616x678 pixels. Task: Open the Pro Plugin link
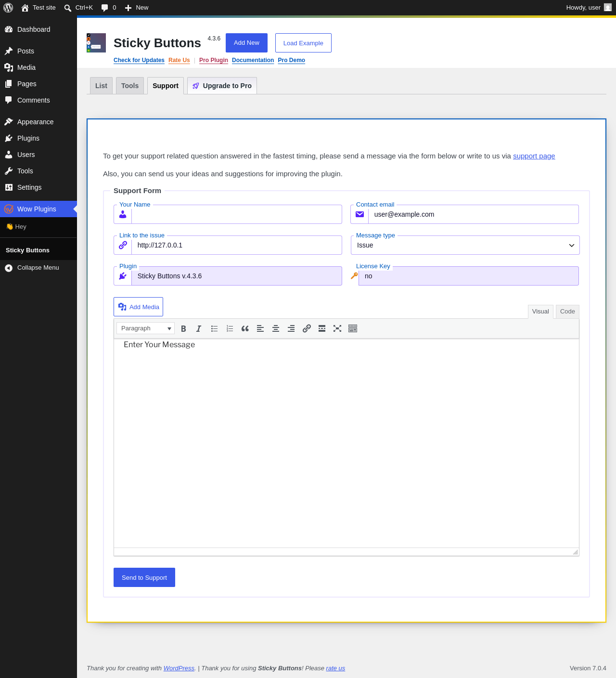click(214, 60)
